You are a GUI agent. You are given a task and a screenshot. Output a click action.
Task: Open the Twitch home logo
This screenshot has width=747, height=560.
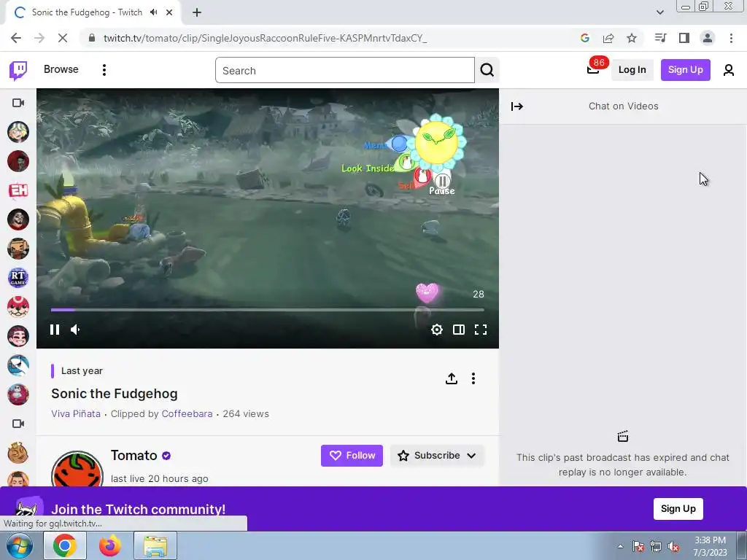[18, 70]
